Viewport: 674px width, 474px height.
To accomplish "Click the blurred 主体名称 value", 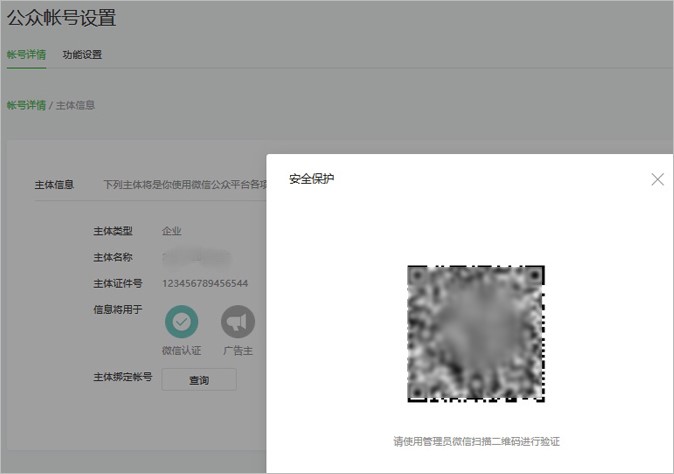I will tap(196, 257).
